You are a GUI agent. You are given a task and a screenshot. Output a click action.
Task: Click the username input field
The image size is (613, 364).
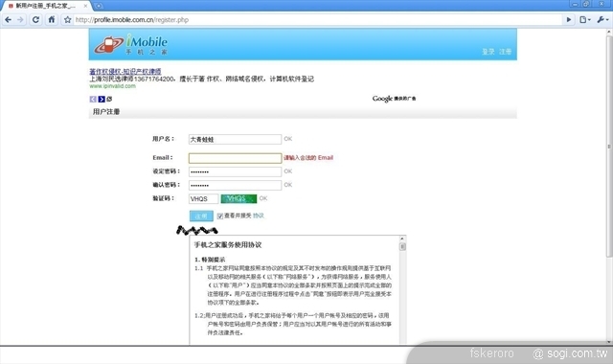235,139
